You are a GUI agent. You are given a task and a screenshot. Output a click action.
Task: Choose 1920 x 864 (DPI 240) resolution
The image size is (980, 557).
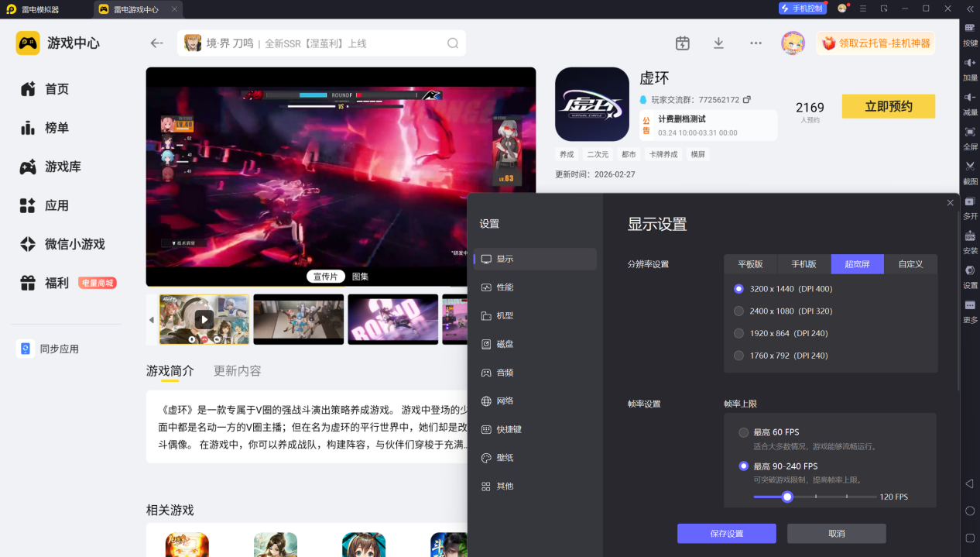point(739,333)
